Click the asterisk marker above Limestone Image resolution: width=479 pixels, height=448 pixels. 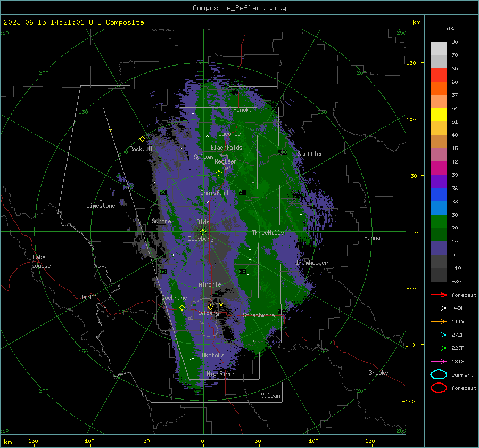point(101,201)
